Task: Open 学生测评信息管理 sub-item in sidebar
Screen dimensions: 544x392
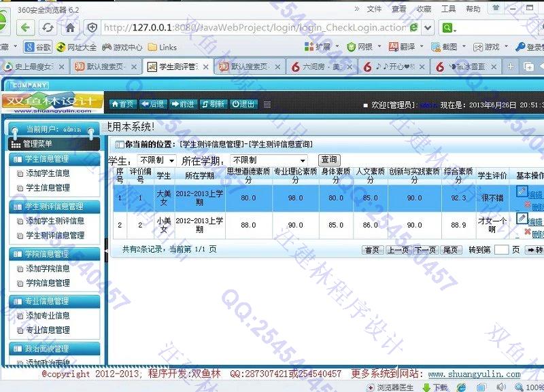Action: tap(55, 235)
